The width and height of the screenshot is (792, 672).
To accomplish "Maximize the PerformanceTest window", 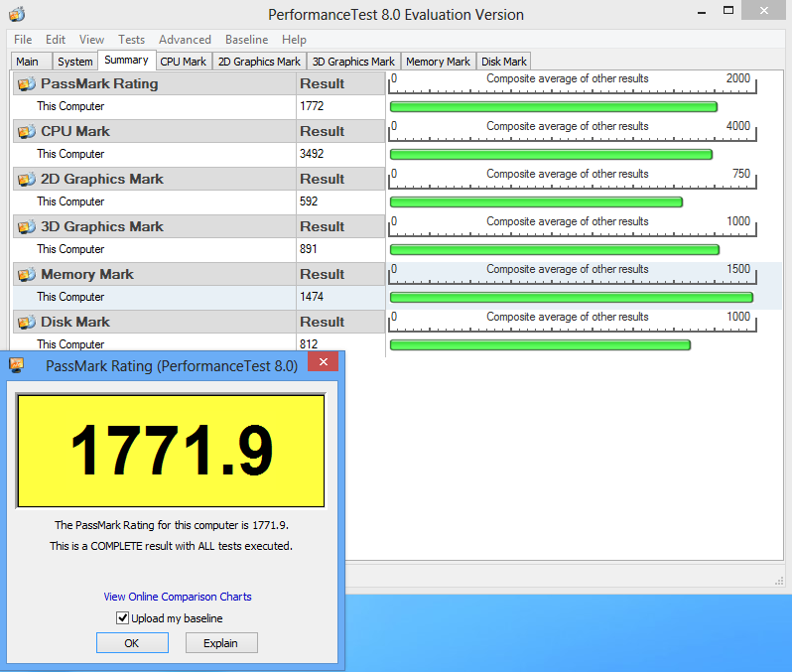I will click(x=727, y=11).
